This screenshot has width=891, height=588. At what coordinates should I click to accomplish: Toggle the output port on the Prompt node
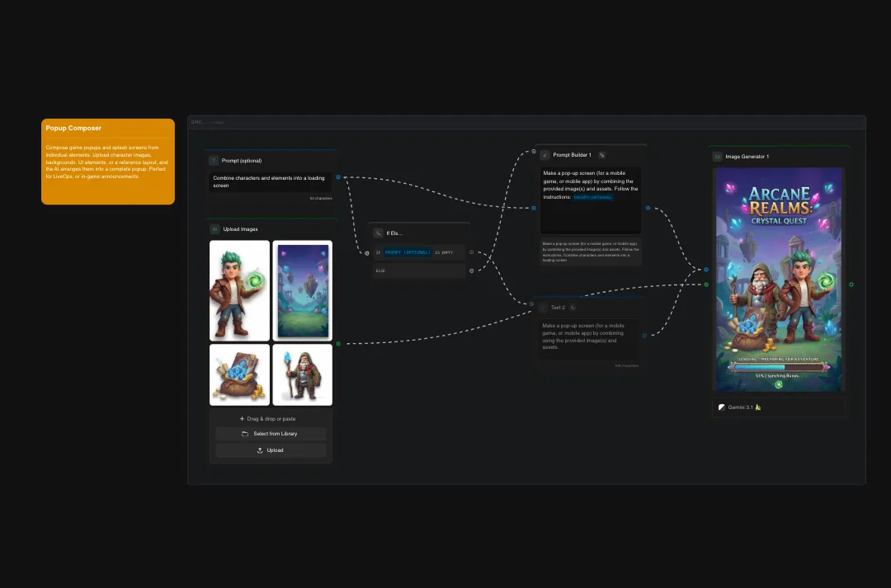pyautogui.click(x=337, y=176)
